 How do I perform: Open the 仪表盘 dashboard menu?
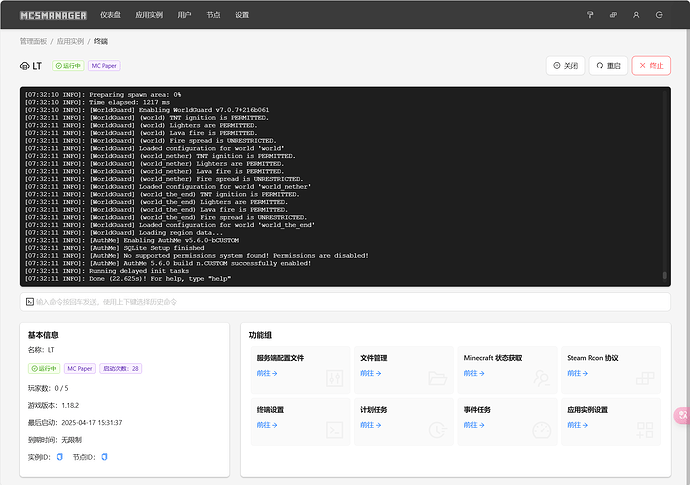pyautogui.click(x=110, y=15)
